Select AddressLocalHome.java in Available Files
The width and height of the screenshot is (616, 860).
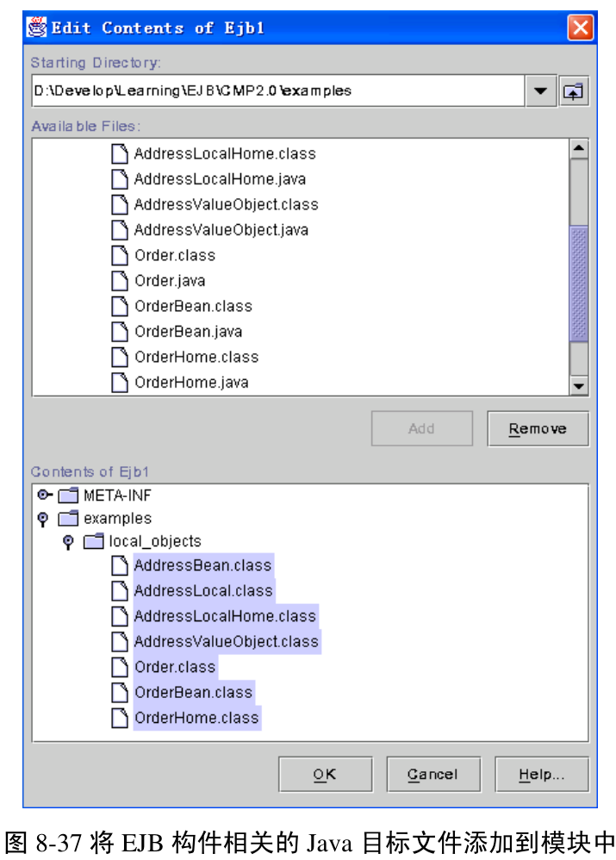(220, 178)
